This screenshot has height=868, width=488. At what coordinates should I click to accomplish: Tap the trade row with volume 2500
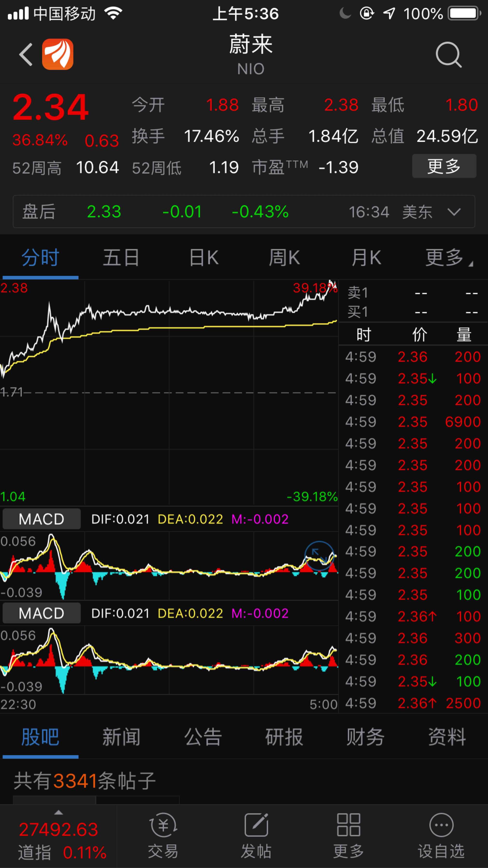click(413, 703)
